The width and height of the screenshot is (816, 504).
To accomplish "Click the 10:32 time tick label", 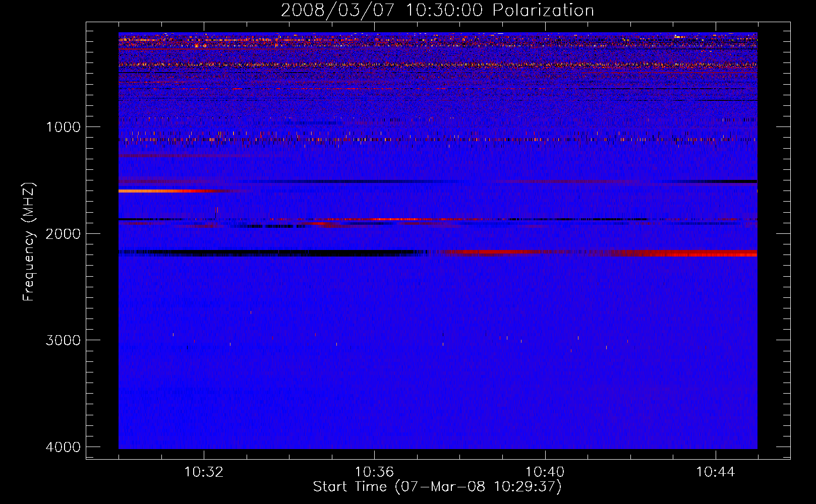I will point(204,472).
